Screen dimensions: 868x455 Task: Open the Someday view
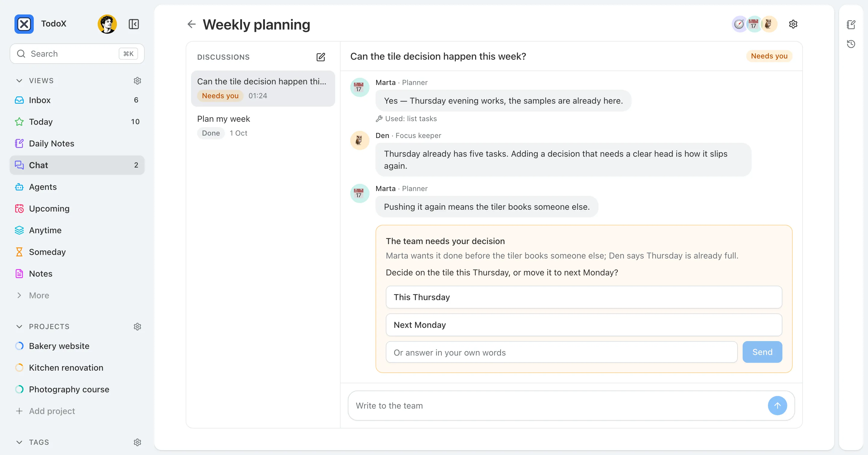pyautogui.click(x=77, y=252)
